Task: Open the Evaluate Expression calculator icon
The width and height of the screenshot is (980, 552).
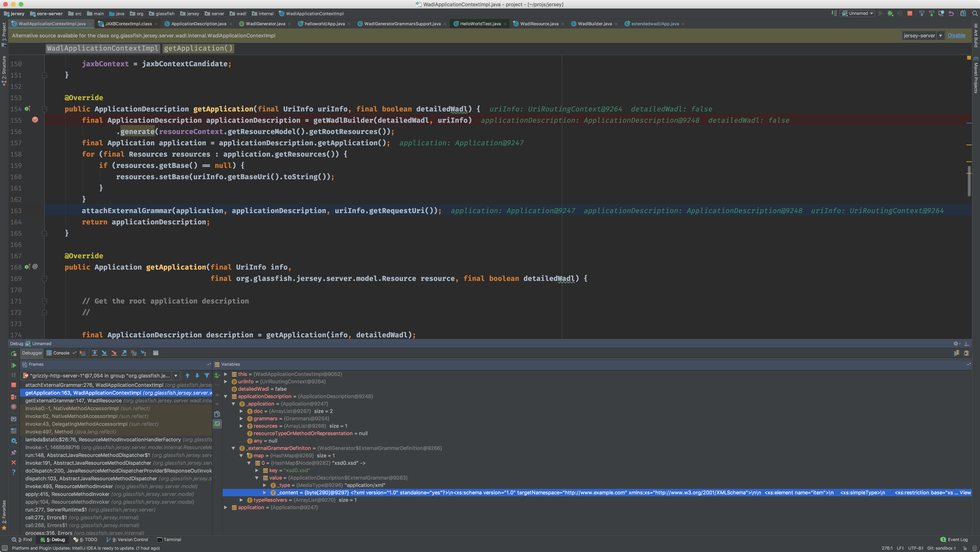Action: 156,353
